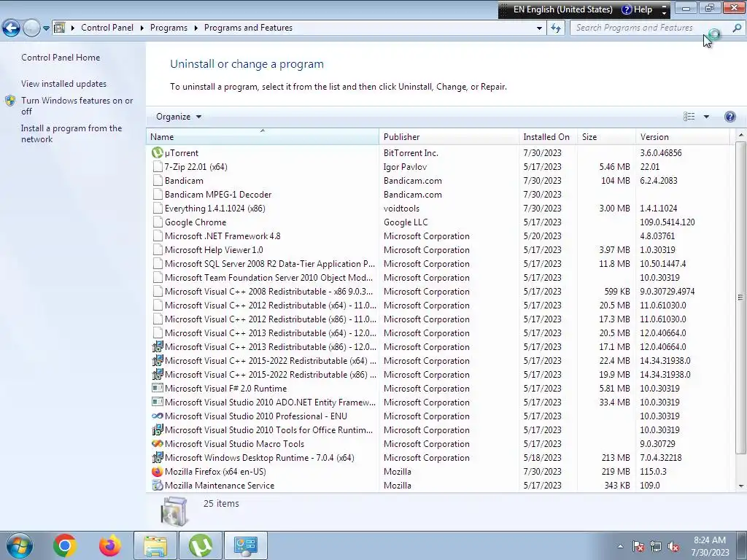Expand the address bar history dropdown
The height and width of the screenshot is (560, 747).
[x=539, y=28]
